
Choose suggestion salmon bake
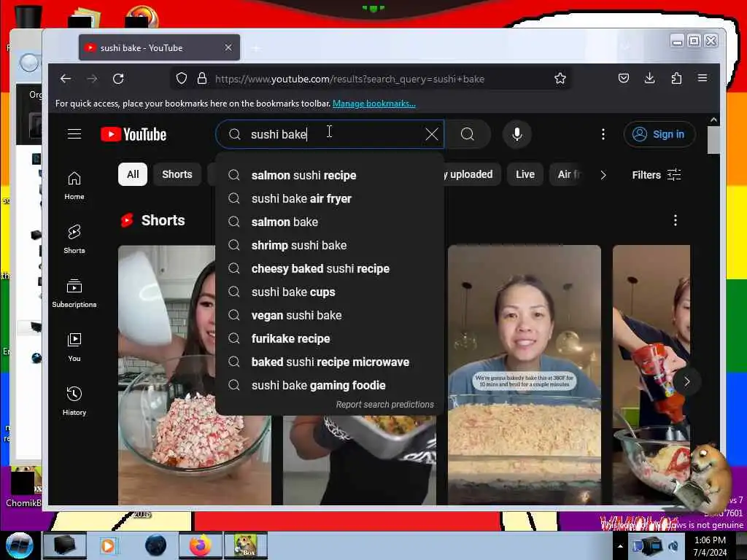pyautogui.click(x=330, y=222)
